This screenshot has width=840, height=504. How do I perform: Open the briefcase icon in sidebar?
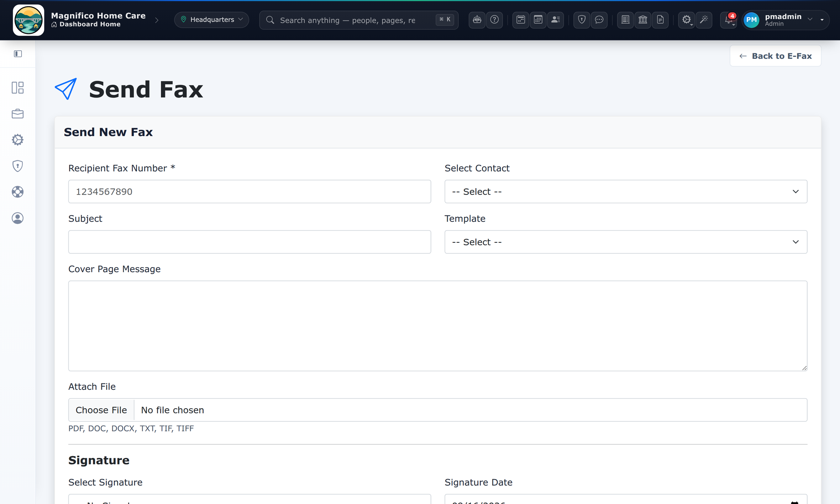[x=18, y=114]
